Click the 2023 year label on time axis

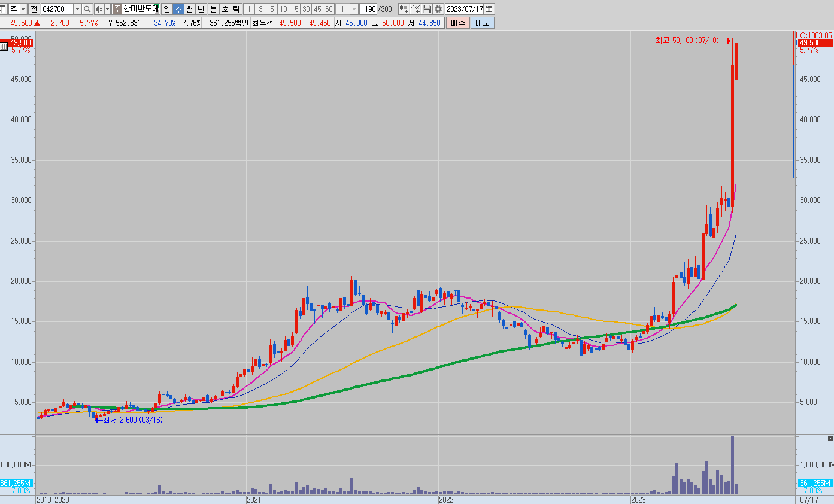[x=638, y=499]
